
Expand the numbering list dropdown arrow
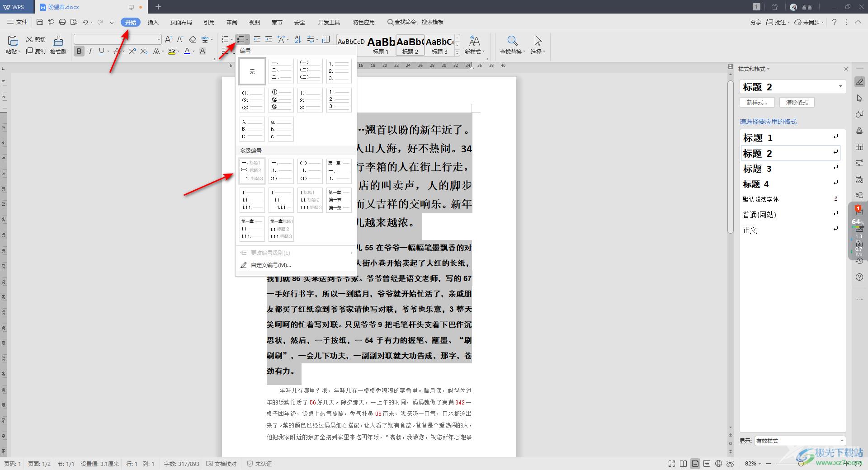tap(247, 40)
